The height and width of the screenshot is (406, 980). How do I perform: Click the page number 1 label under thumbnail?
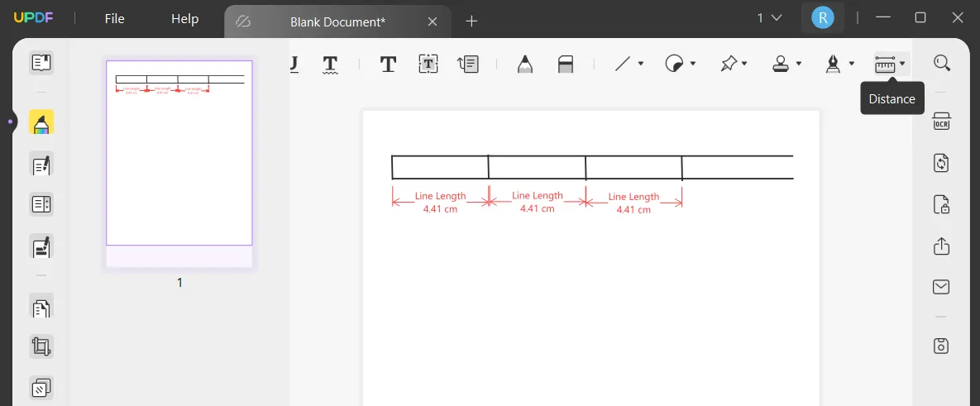point(179,283)
